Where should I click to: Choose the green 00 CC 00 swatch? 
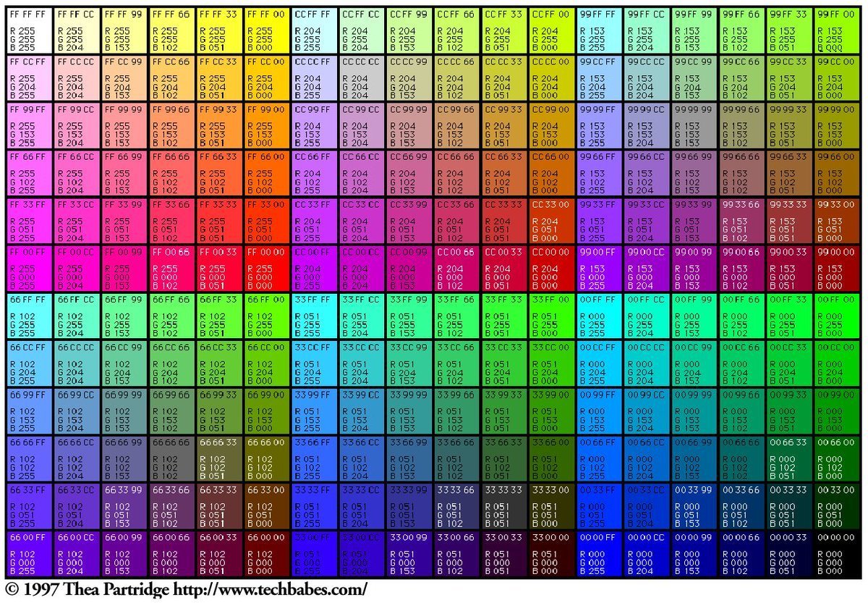[x=836, y=363]
